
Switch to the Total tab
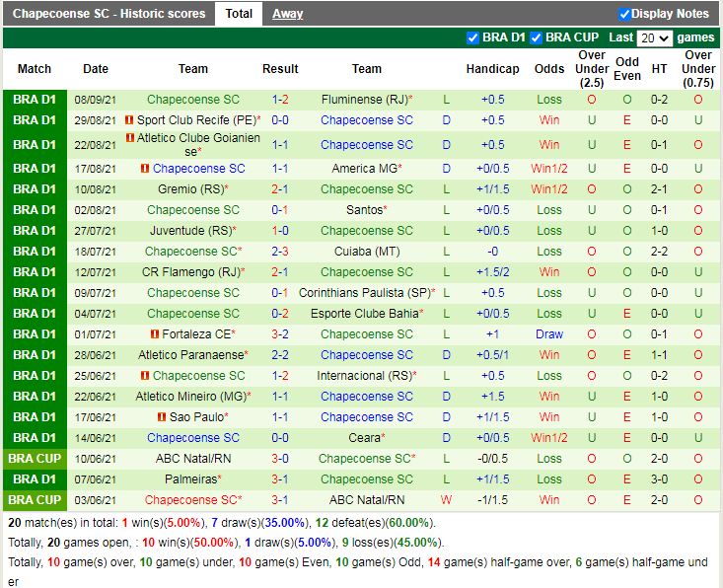(238, 14)
